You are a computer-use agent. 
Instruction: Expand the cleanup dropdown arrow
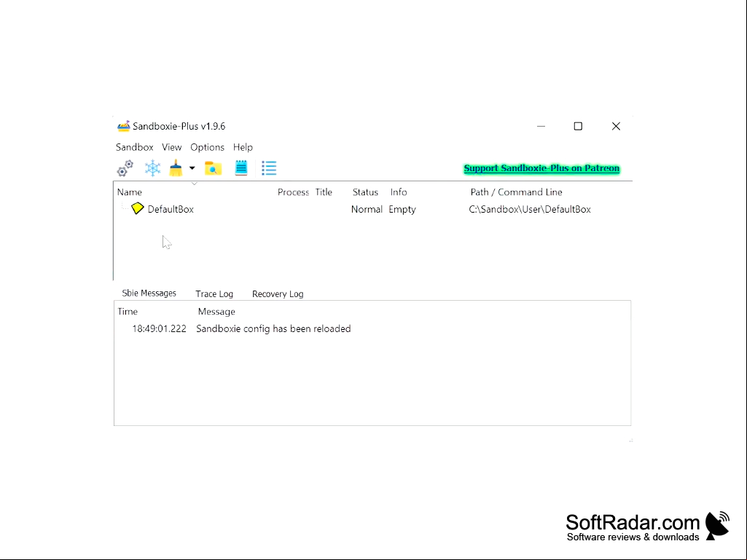tap(192, 168)
